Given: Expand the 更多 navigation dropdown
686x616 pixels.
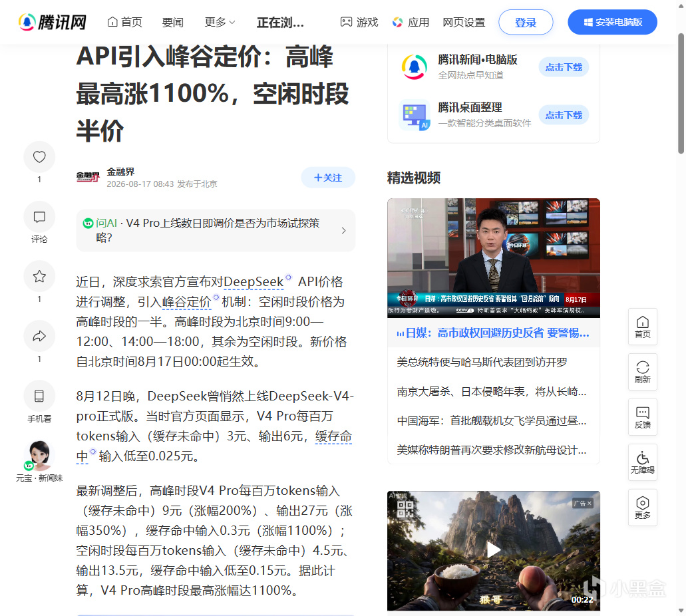Looking at the screenshot, I should click(220, 22).
